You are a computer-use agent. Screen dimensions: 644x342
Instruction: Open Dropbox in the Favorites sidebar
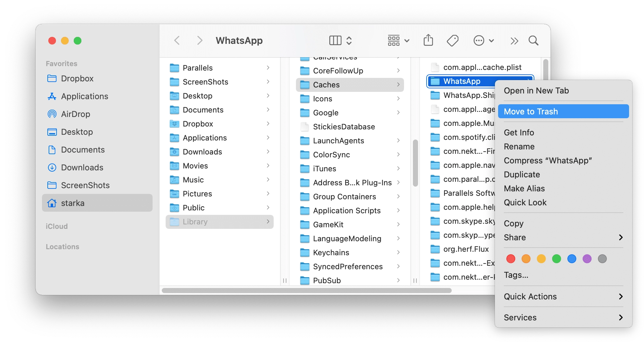coord(97,79)
